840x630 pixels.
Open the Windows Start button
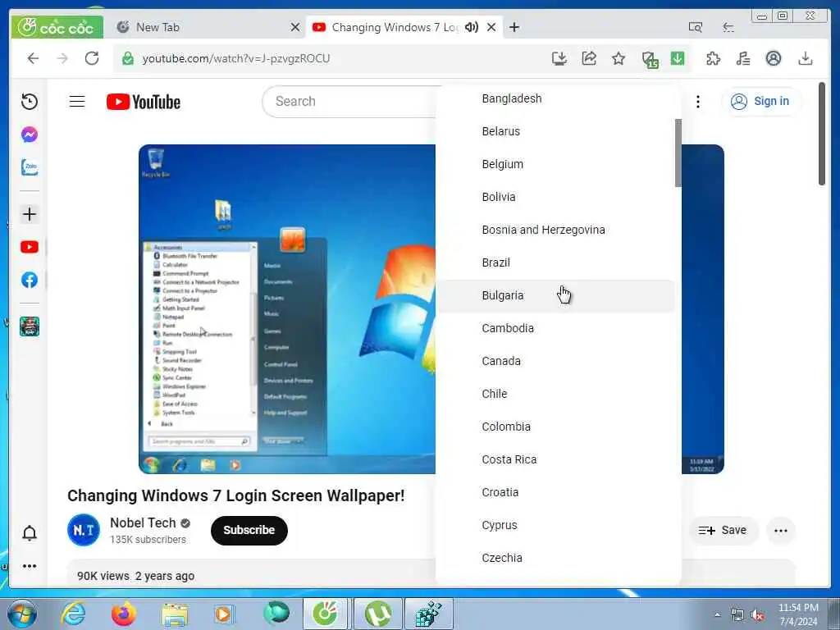(22, 614)
